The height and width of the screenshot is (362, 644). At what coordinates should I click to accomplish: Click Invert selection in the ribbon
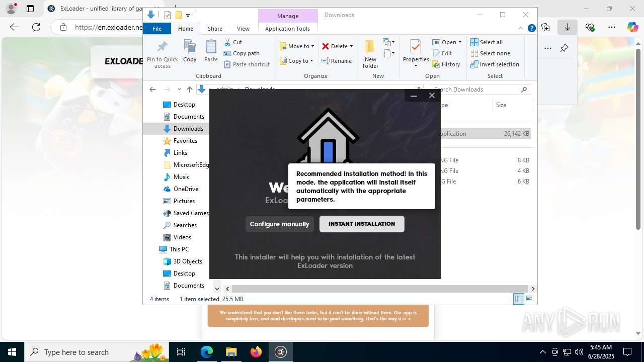tap(495, 64)
